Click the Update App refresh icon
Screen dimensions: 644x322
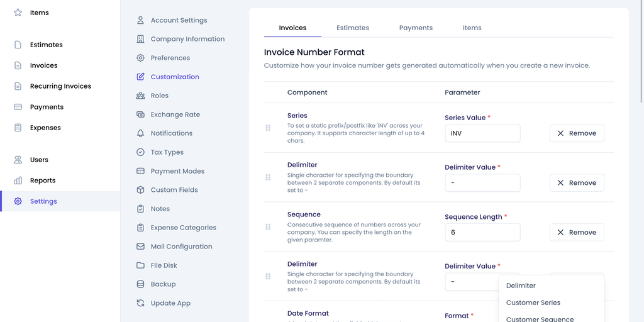click(140, 303)
